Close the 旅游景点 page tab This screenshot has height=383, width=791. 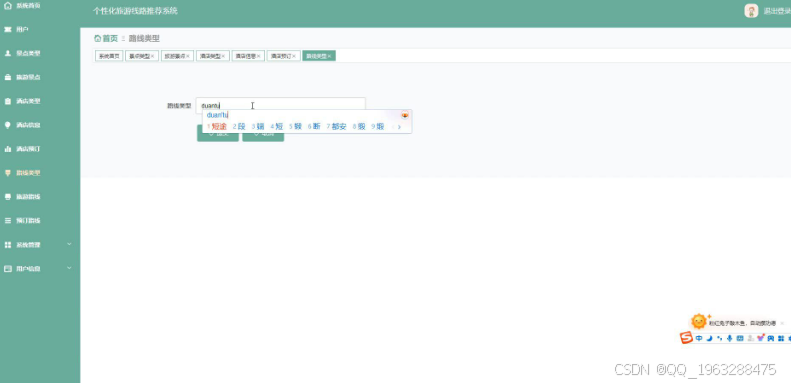(188, 56)
